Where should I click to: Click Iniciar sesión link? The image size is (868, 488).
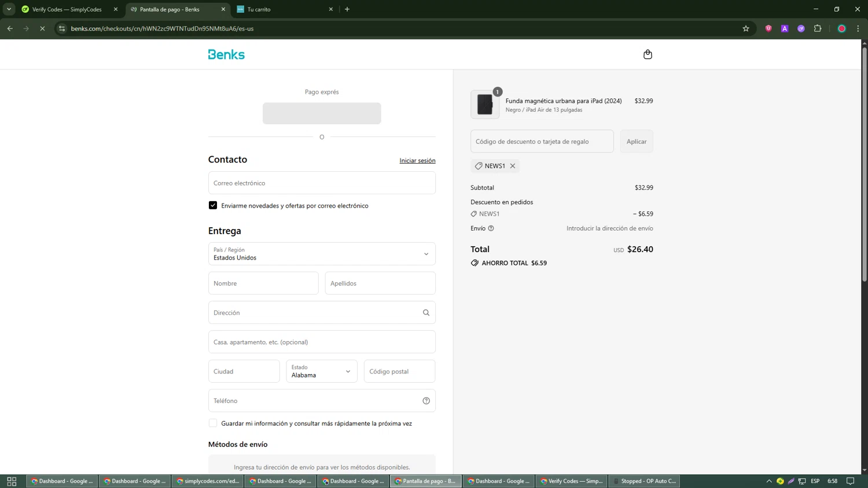pyautogui.click(x=417, y=161)
